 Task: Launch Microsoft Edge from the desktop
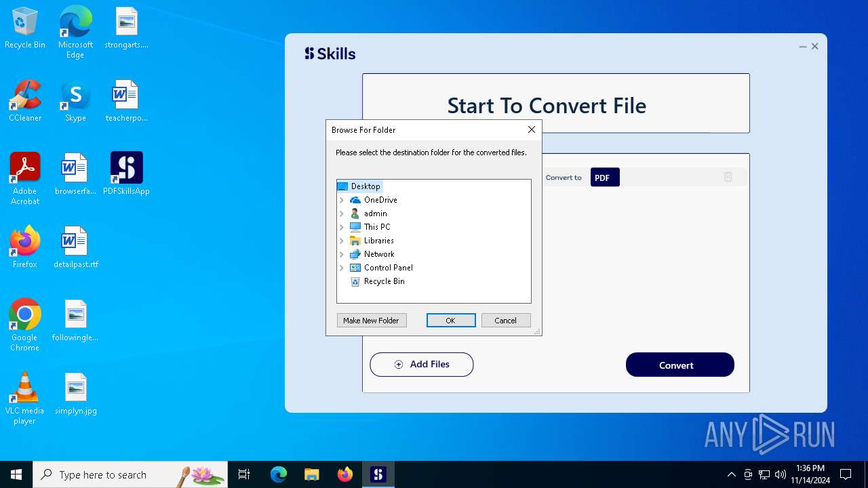pyautogui.click(x=75, y=33)
